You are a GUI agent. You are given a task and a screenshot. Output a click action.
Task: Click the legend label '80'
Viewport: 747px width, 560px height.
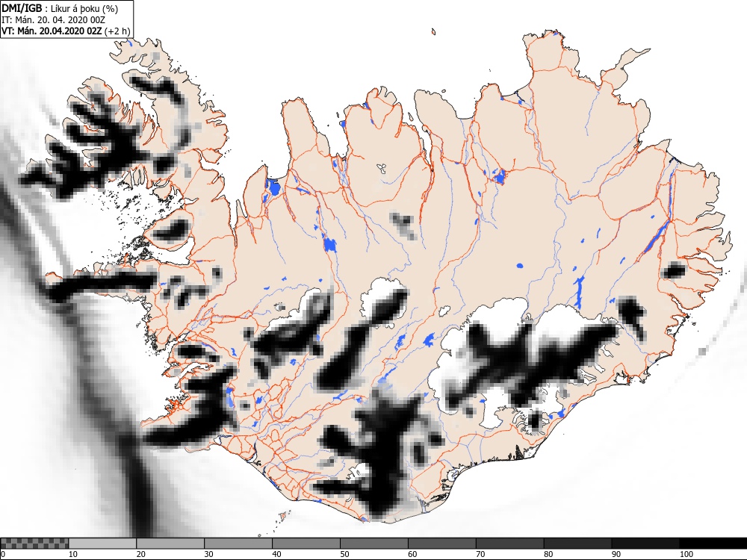548,554
